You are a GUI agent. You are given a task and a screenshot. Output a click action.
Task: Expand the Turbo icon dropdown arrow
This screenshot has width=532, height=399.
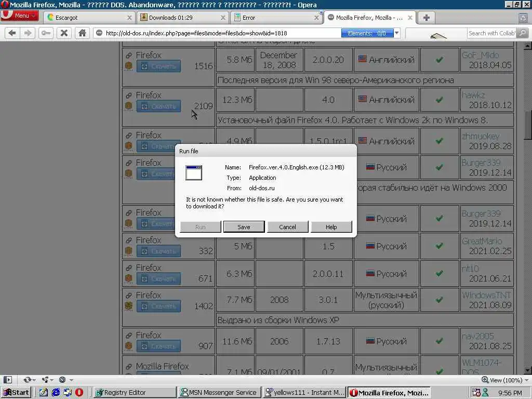coord(71,380)
